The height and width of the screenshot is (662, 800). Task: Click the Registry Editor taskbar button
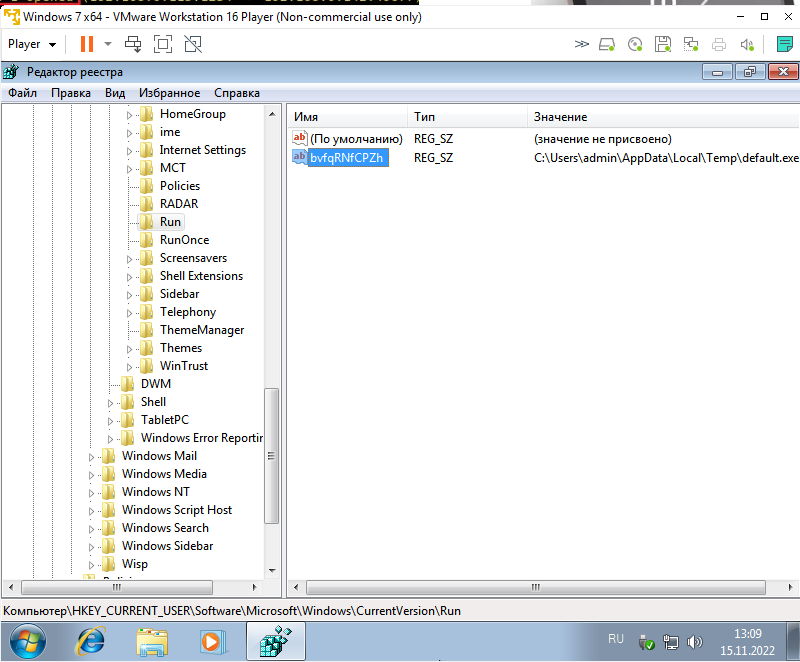[276, 641]
